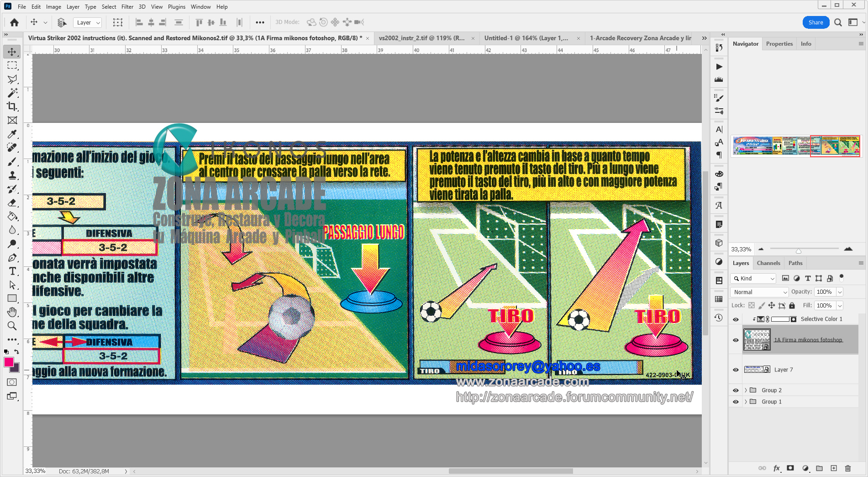868x477 pixels.
Task: Click the Navigator preview thumbnail
Action: click(x=796, y=146)
